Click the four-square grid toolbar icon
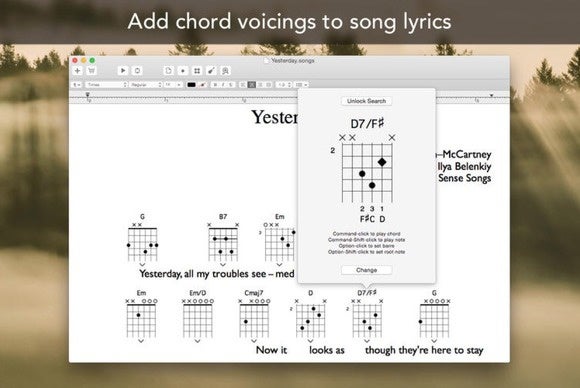The height and width of the screenshot is (388, 580). (x=197, y=71)
